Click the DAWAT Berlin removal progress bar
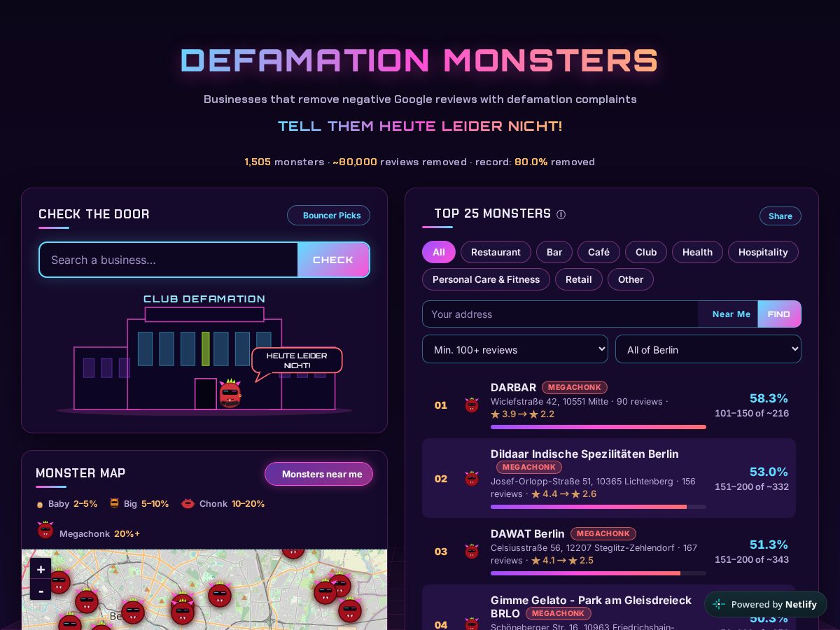The image size is (840, 630). [x=598, y=573]
